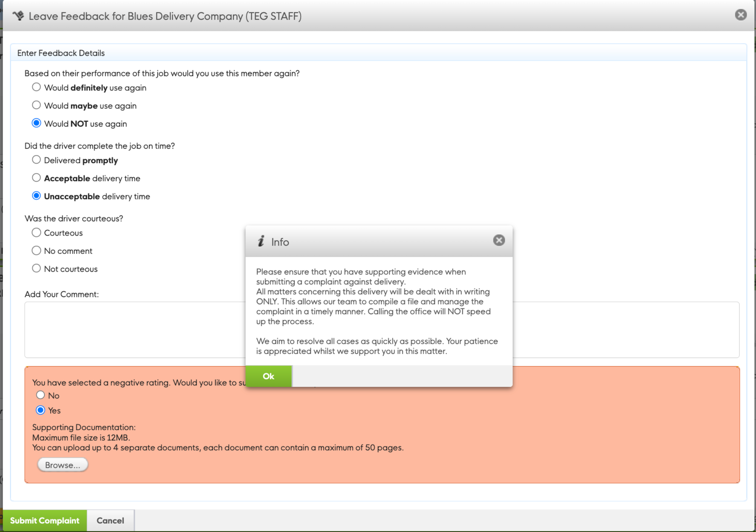Close the Leave Feedback dialog
Viewport: 756px width, 532px height.
click(740, 15)
